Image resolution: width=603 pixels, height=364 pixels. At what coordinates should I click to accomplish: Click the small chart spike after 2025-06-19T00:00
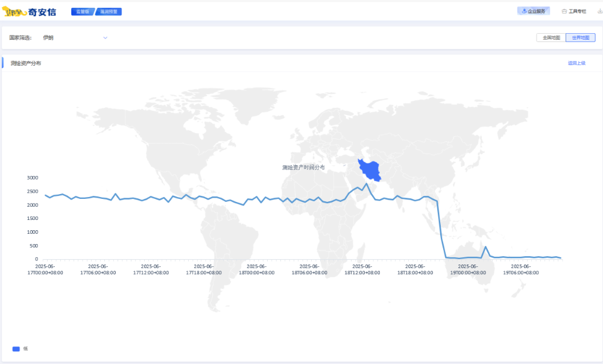485,246
